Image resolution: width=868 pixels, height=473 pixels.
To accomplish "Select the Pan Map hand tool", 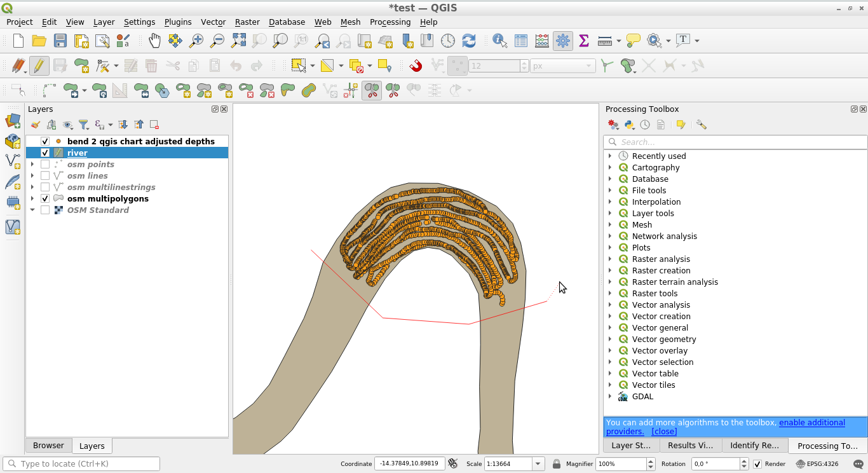I will tap(154, 41).
